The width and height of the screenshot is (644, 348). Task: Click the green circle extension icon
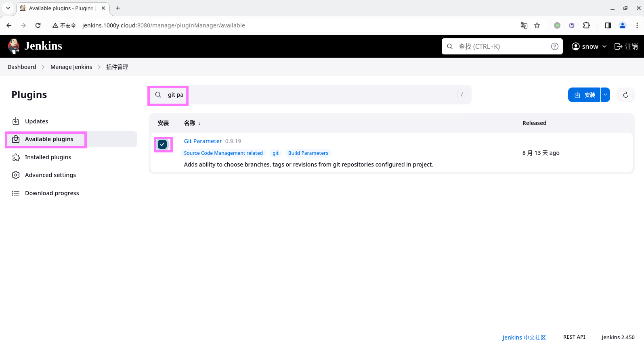tap(557, 25)
